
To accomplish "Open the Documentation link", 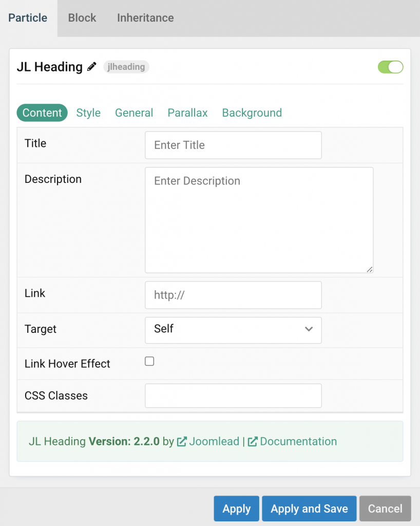I will 298,441.
